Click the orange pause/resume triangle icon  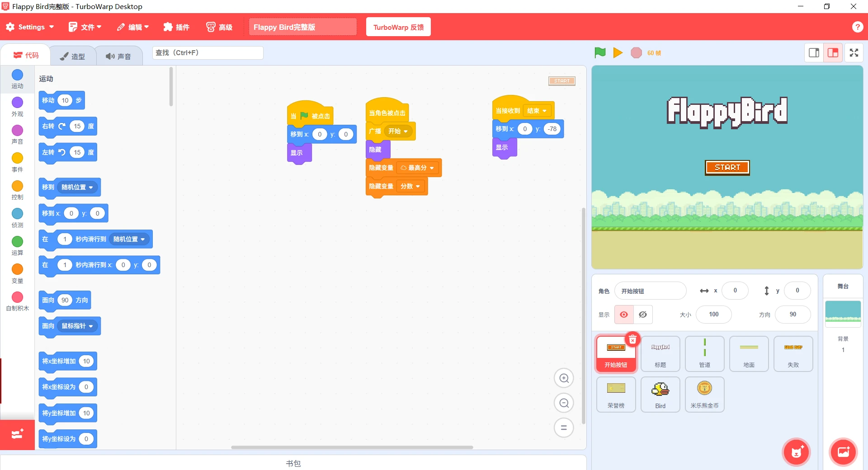[618, 53]
